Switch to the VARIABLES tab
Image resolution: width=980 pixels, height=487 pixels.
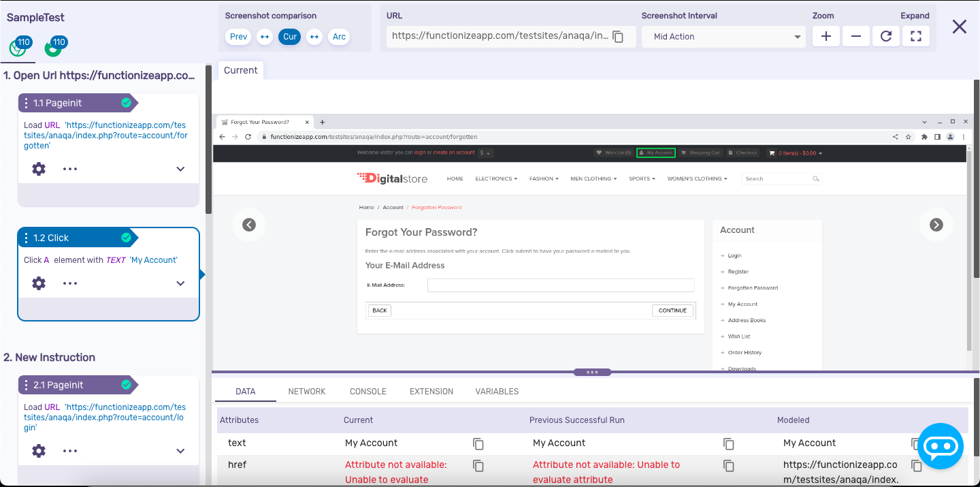497,392
